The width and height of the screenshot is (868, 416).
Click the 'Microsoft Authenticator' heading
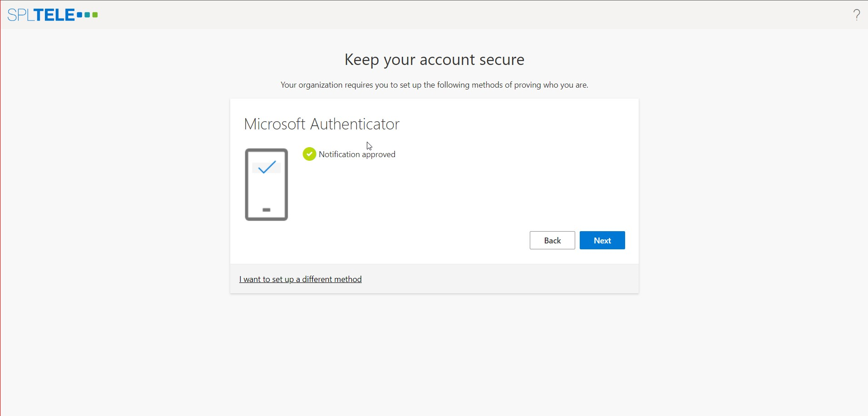[322, 124]
